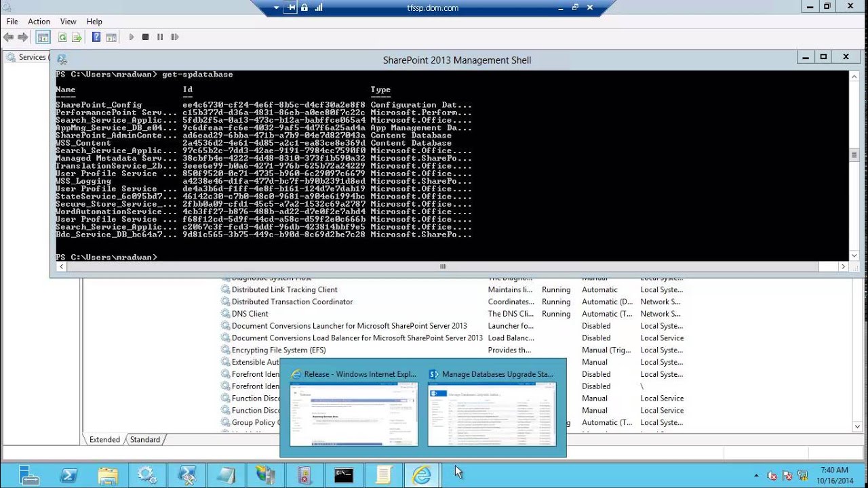Screen dimensions: 868x488
Task: Click the SharePoint_Config row in shell output
Action: coord(264,105)
